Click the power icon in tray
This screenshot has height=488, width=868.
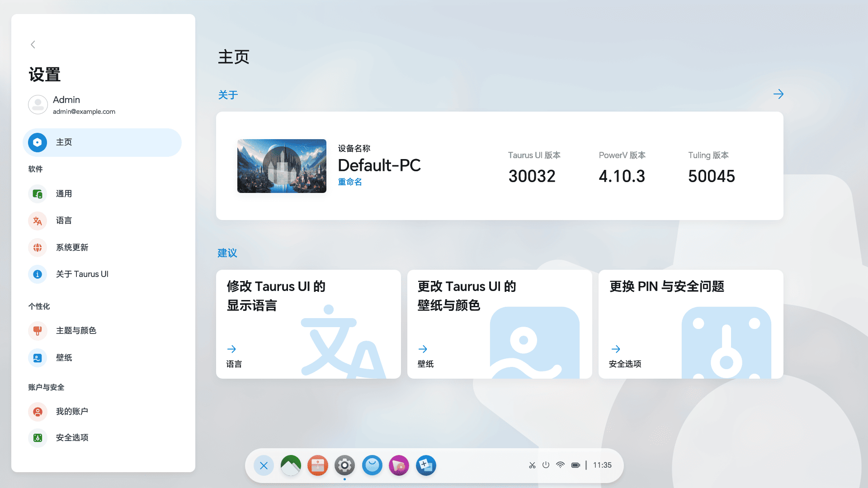pos(546,465)
